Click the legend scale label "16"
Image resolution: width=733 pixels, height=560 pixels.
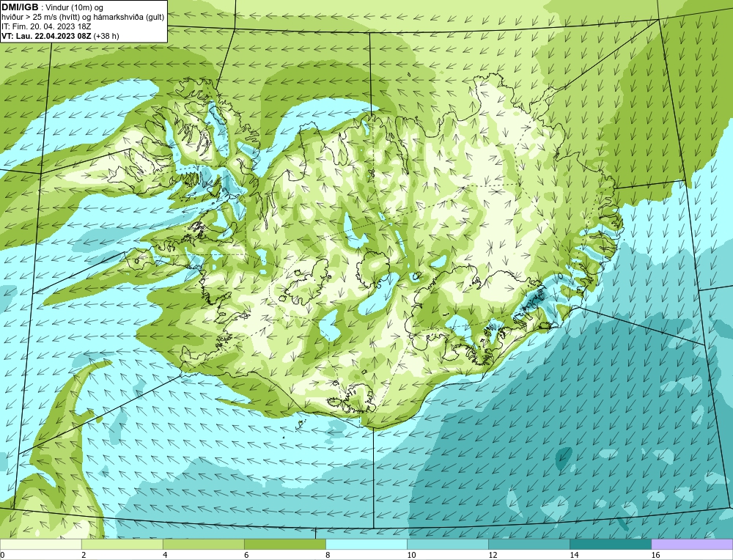655,555
